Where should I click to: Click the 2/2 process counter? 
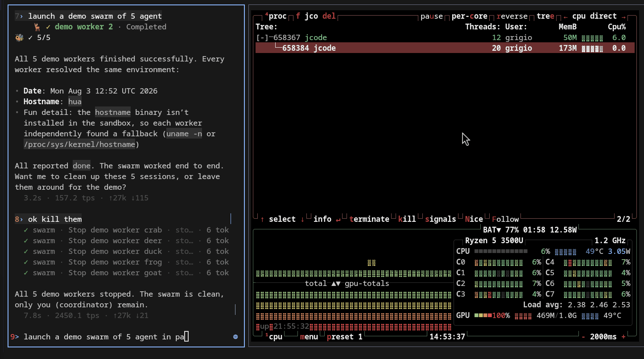point(623,219)
